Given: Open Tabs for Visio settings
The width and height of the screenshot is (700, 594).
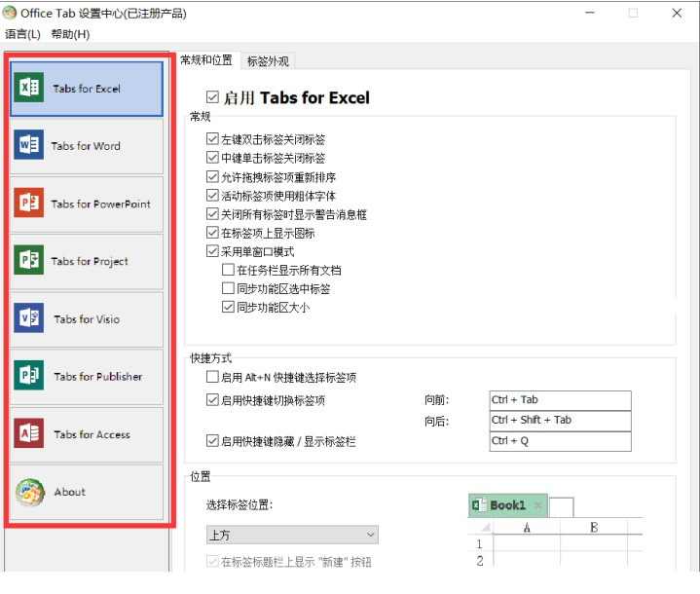Looking at the screenshot, I should coord(87,318).
